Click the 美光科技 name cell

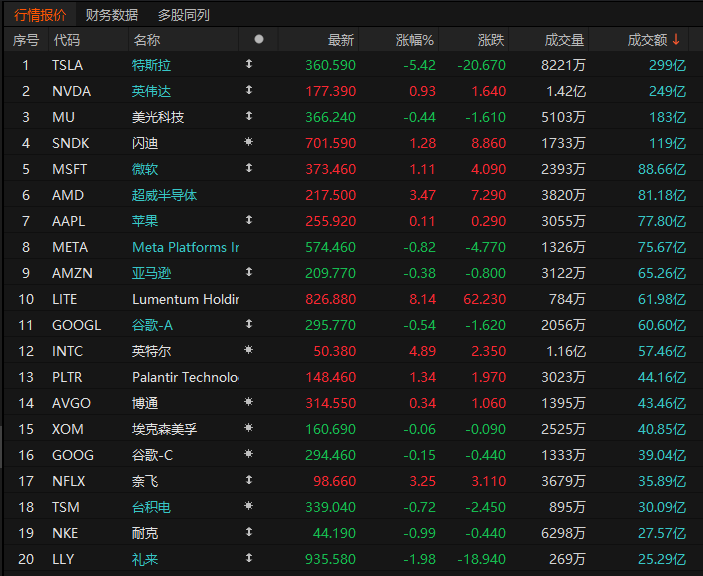click(158, 117)
